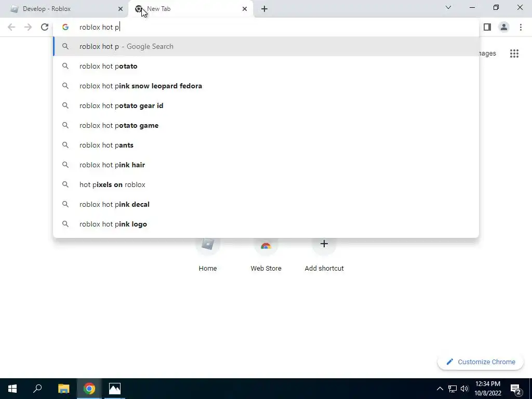
Task: Pick the 'roblox hot pants' suggestion
Action: pyautogui.click(x=266, y=145)
